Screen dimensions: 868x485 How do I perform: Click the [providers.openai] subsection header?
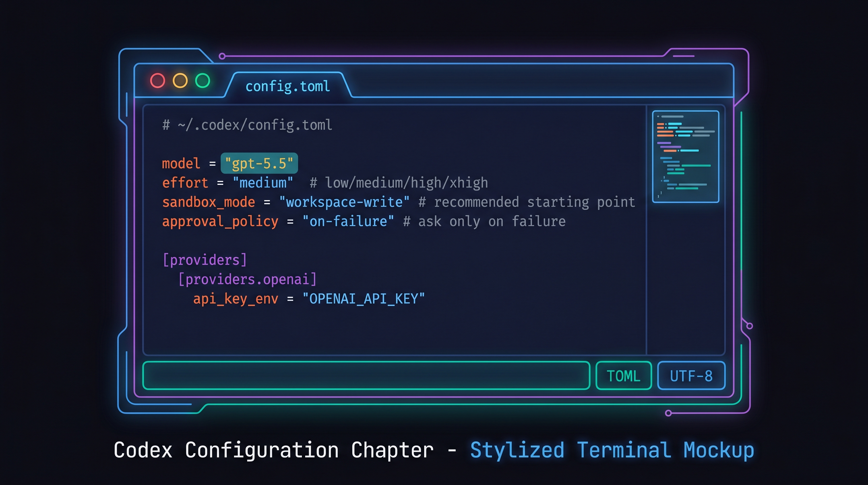click(x=247, y=279)
